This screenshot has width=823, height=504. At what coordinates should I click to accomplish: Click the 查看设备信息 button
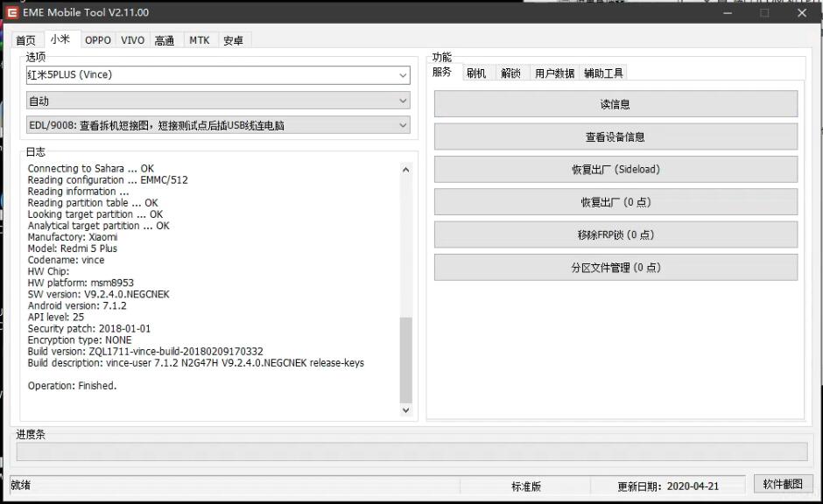point(615,136)
